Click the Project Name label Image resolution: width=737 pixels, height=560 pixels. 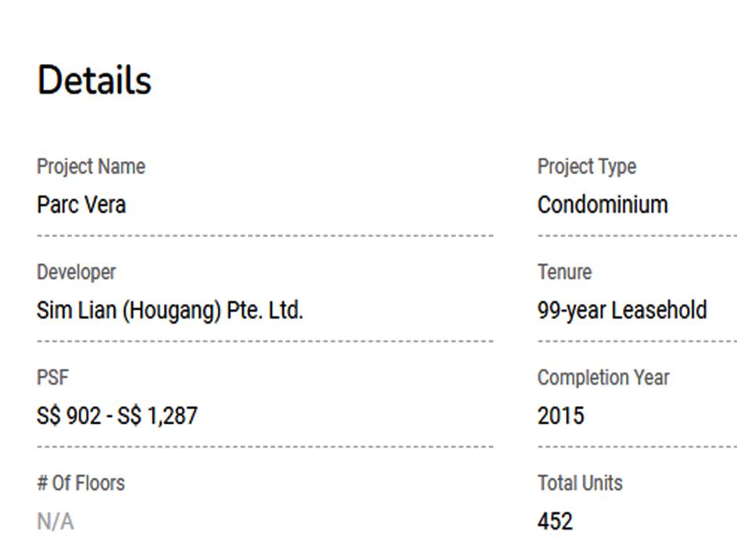tap(91, 166)
